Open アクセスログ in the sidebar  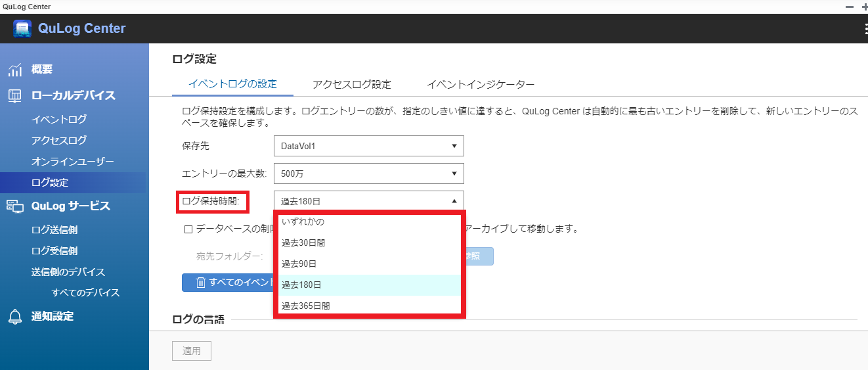click(59, 141)
